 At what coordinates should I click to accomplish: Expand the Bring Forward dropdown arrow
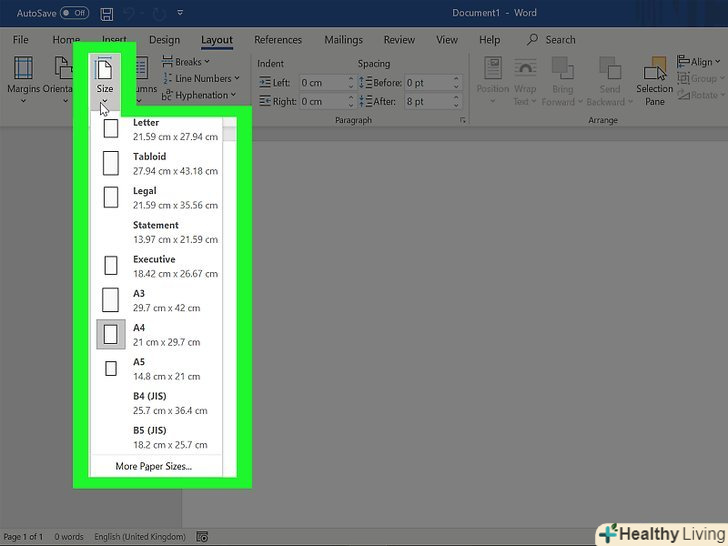point(580,101)
